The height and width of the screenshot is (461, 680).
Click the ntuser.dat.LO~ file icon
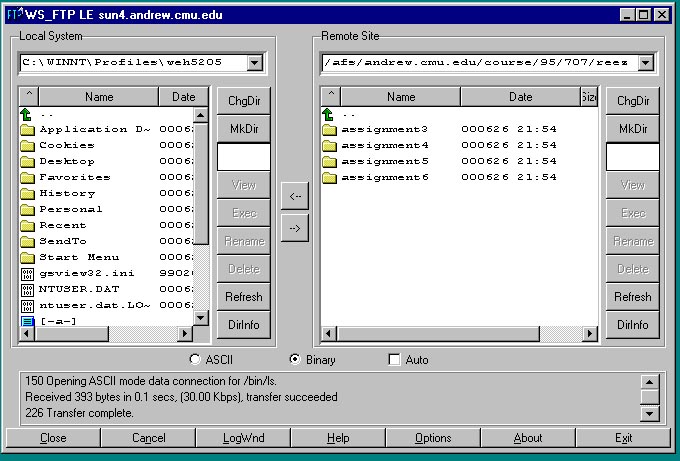tap(27, 306)
